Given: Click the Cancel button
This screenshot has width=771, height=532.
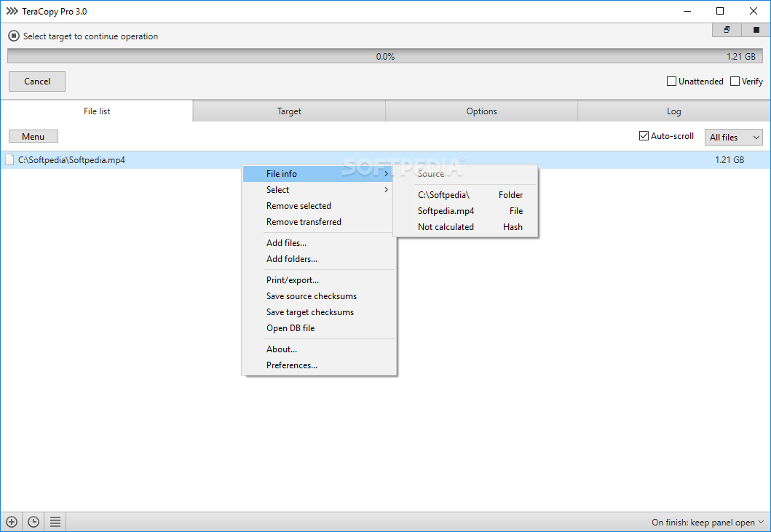Looking at the screenshot, I should point(37,81).
